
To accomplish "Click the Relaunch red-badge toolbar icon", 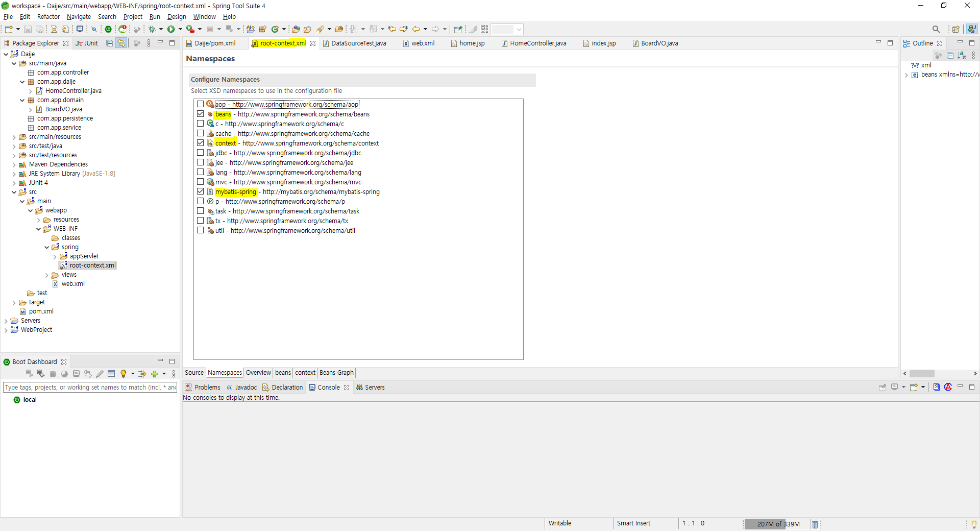I will coord(122,29).
